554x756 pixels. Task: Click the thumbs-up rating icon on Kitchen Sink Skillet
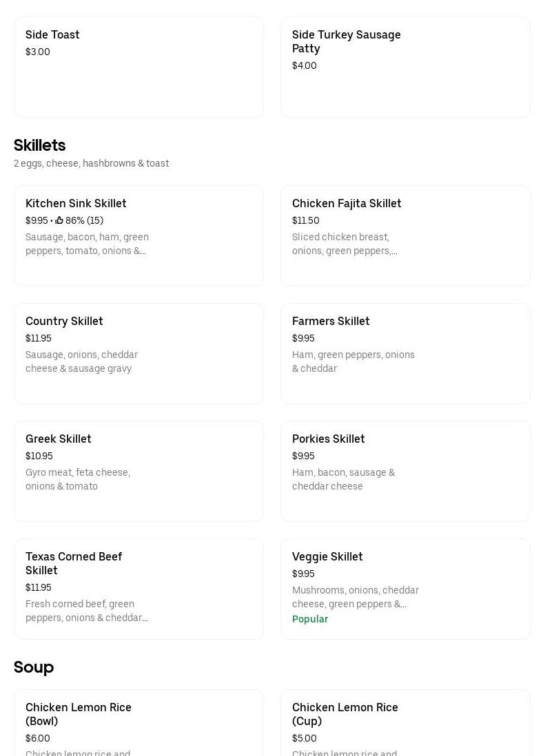point(59,221)
